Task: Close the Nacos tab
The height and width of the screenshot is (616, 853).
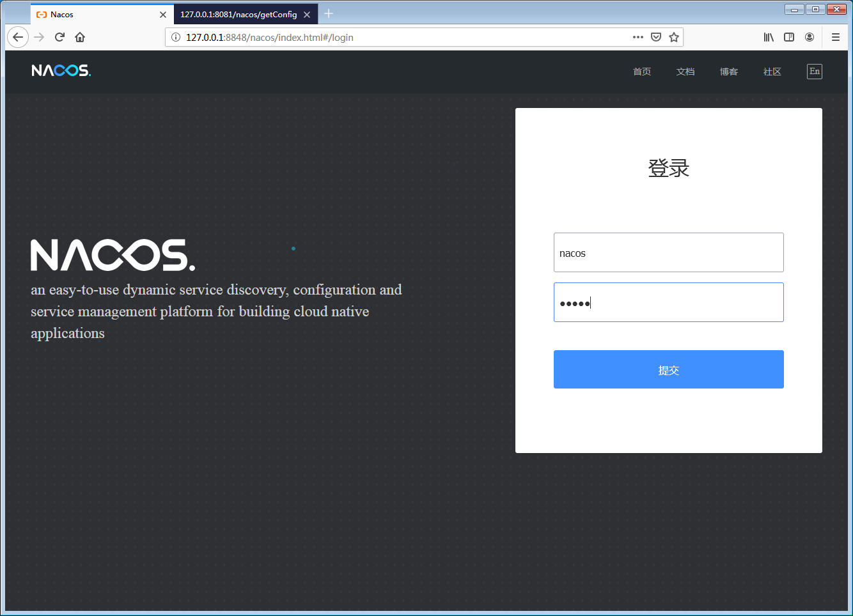Action: point(163,14)
